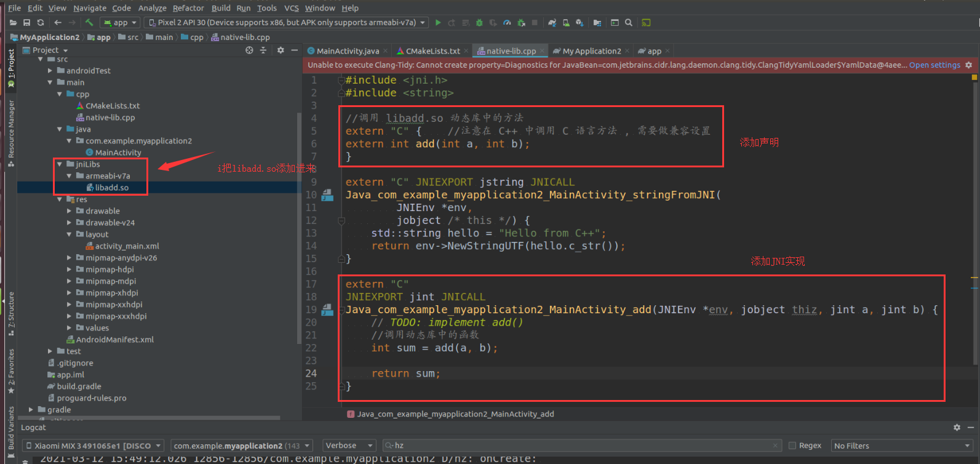
Task: Select AndroidManifest.xml in the project tree
Action: click(x=110, y=340)
